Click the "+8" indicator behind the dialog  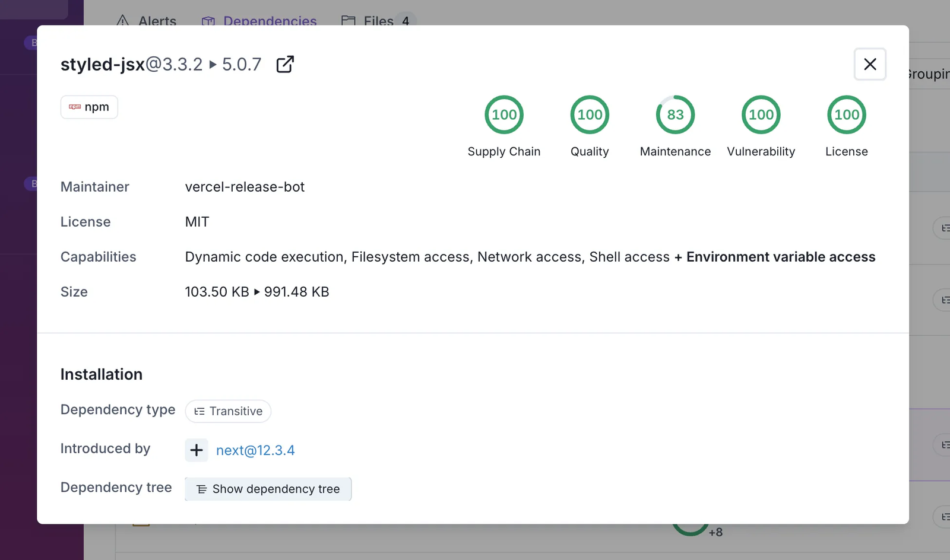click(715, 532)
